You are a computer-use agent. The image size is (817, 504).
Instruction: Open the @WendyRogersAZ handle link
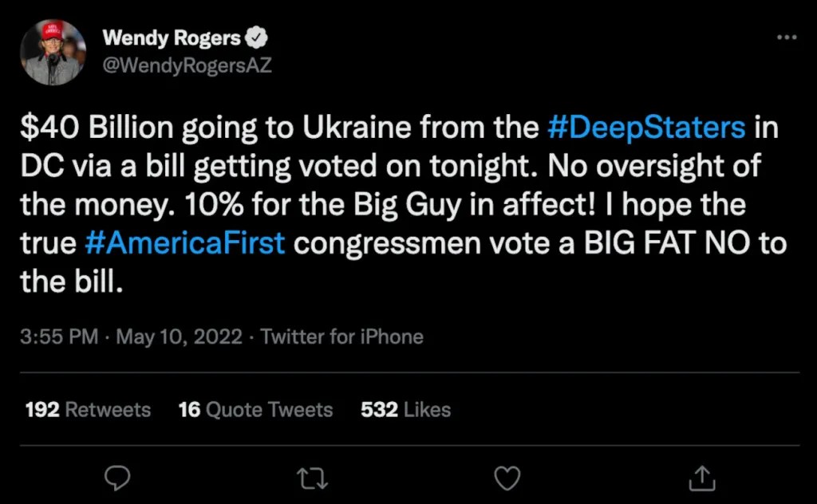(x=187, y=65)
